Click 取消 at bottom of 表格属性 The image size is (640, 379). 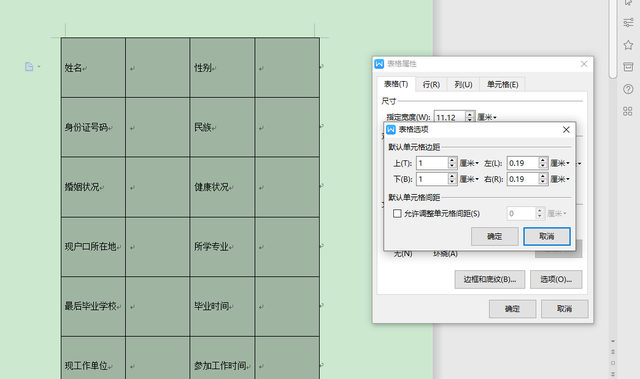[564, 309]
